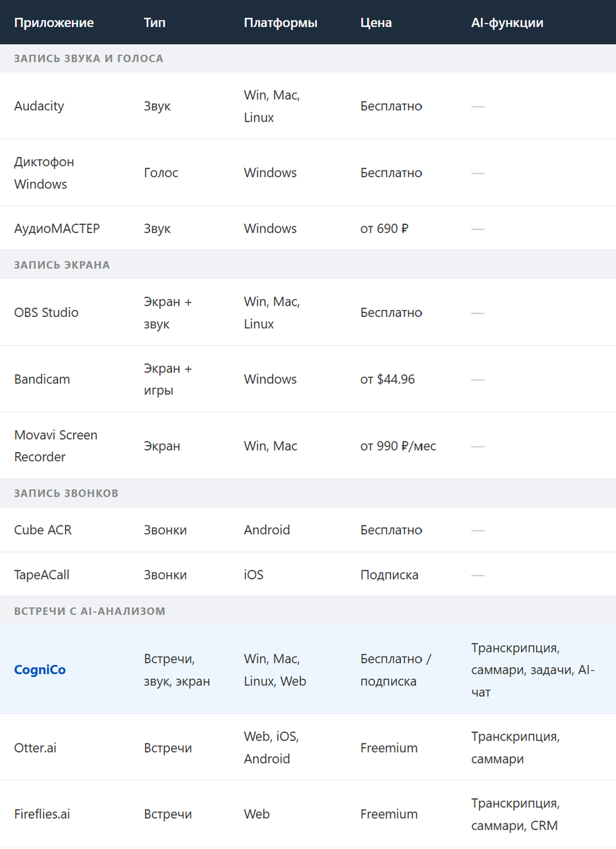Viewport: 616px width, 849px height.
Task: Select the Cube ACR row name
Action: [x=42, y=530]
